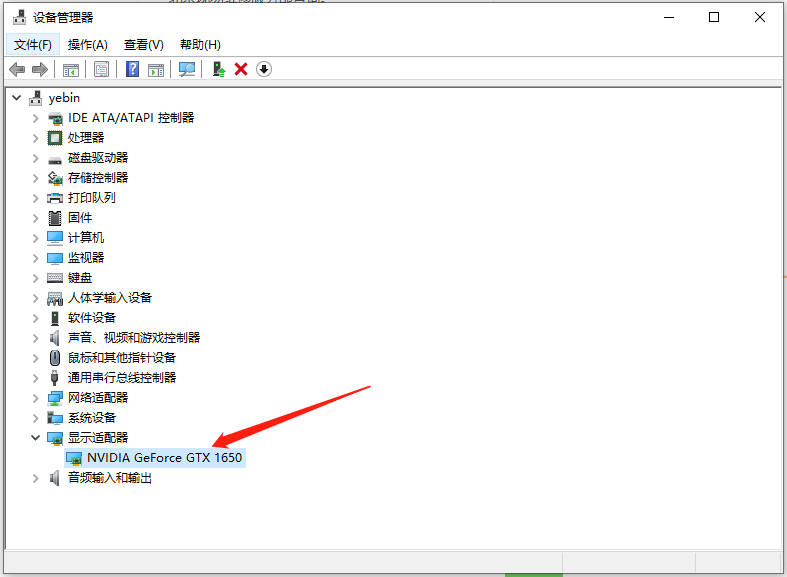Click the update driver green arrow icon
Screen dimensions: 787x577
[218, 69]
